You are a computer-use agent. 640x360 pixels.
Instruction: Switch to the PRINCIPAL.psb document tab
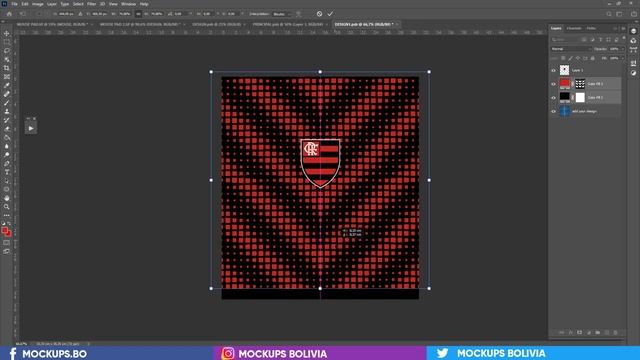(x=288, y=24)
